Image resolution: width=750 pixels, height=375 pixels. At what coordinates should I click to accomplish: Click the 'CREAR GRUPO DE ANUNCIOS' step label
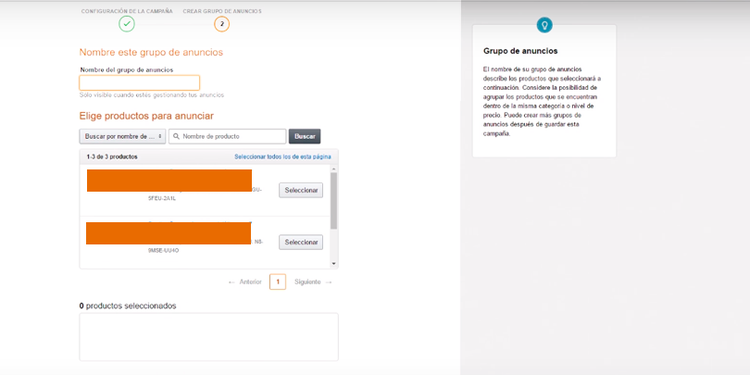[222, 11]
